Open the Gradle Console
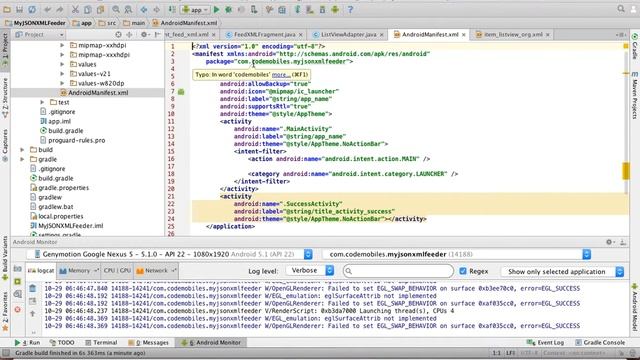640x360 pixels. [600, 342]
